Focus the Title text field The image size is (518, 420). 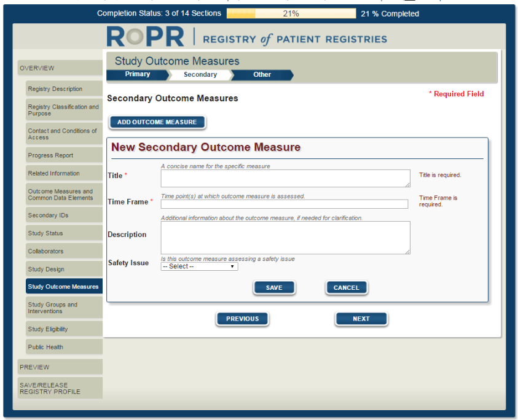(x=285, y=178)
